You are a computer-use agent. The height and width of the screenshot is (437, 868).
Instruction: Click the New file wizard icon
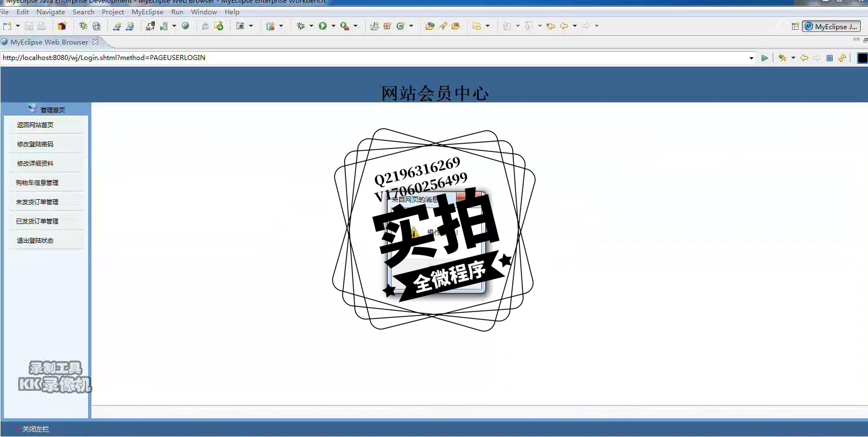(7, 26)
